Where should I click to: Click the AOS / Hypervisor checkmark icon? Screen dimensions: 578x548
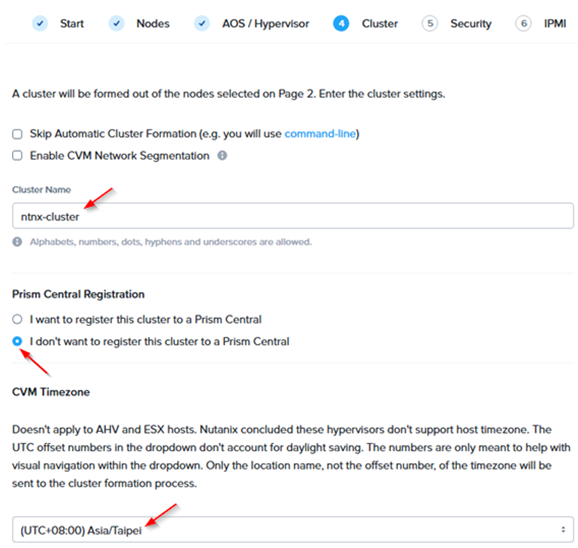click(x=202, y=24)
